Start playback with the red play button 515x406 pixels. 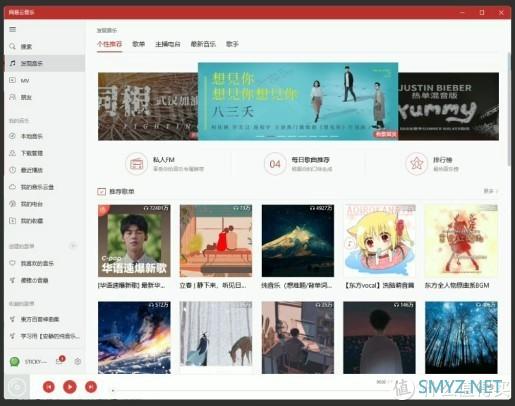coord(70,387)
